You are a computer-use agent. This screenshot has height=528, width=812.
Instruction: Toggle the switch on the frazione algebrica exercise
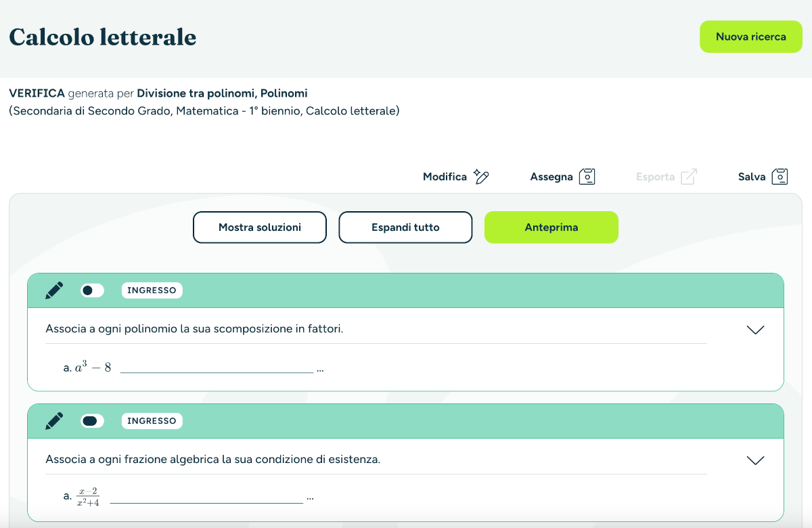92,421
